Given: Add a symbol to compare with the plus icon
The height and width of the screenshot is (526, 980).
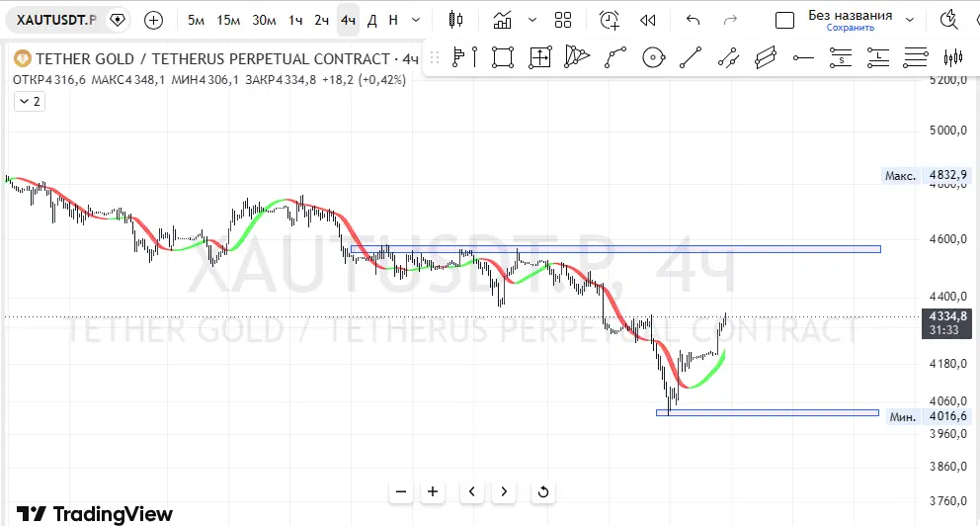Looking at the screenshot, I should click(x=153, y=20).
